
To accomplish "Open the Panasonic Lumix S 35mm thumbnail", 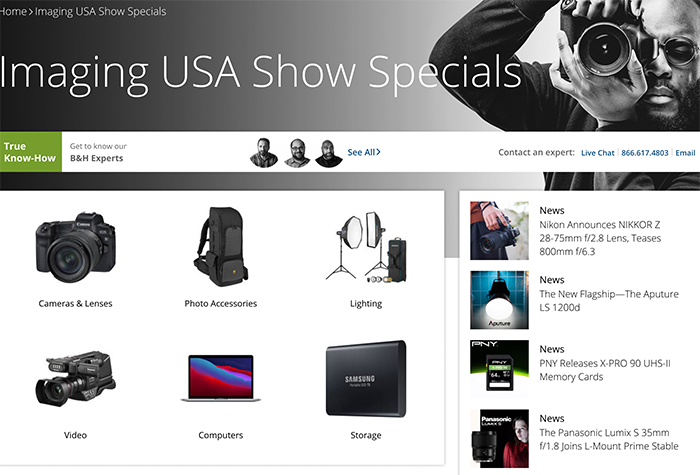I will click(x=500, y=438).
